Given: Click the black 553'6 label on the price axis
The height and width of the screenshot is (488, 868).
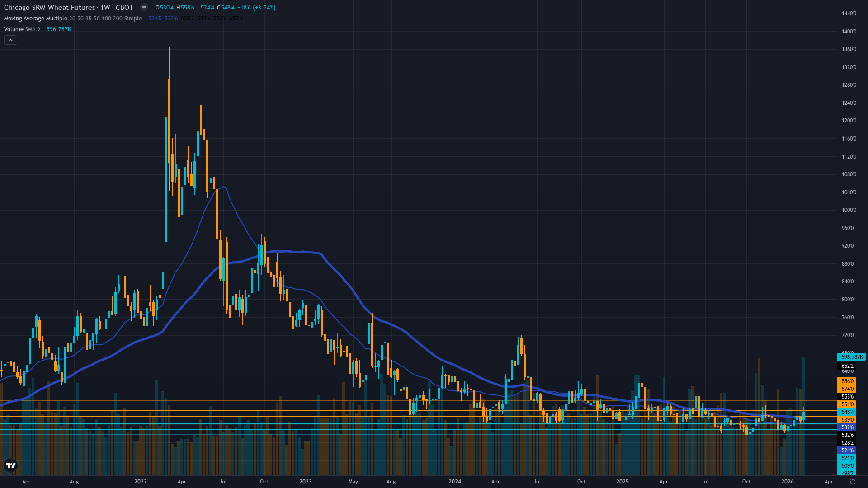Looking at the screenshot, I should (x=847, y=397).
